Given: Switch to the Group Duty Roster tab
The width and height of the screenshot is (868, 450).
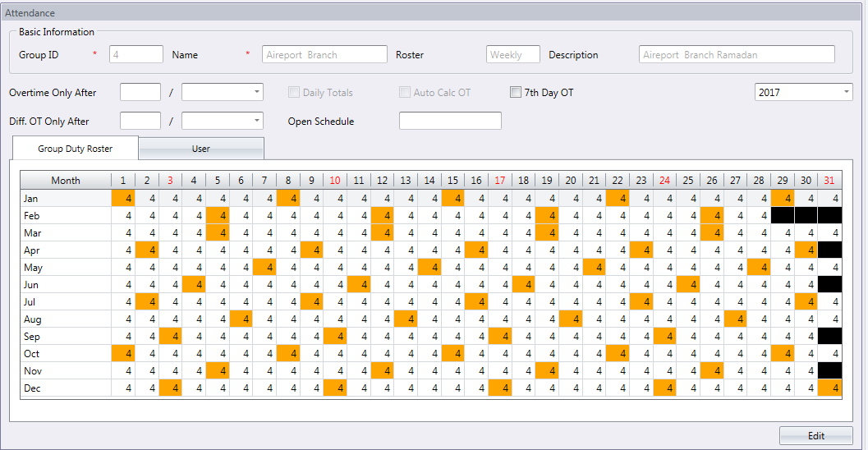Looking at the screenshot, I should (x=75, y=149).
